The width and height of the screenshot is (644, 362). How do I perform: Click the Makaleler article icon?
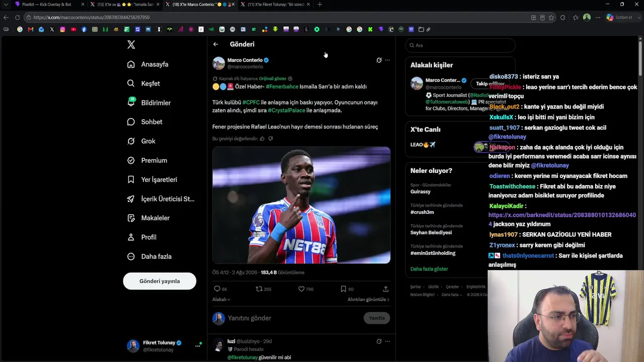point(131,218)
